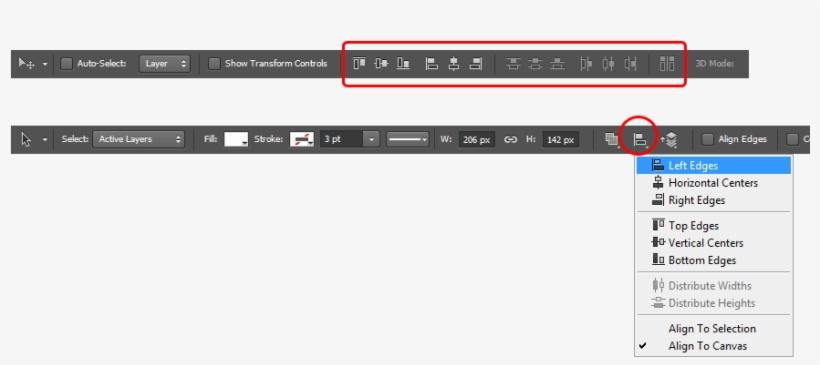This screenshot has width=820, height=365.
Task: Toggle Show Transform Controls checkbox
Action: pos(214,64)
